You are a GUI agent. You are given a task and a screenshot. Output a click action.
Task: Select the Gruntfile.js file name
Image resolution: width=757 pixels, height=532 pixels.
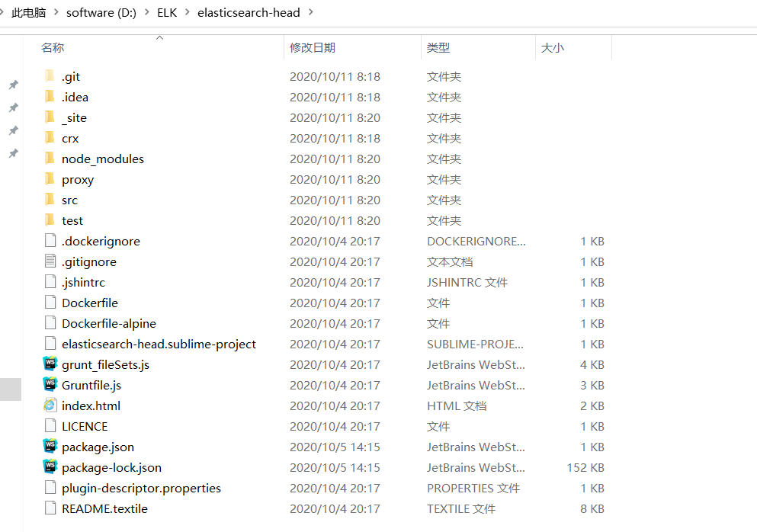tap(91, 385)
